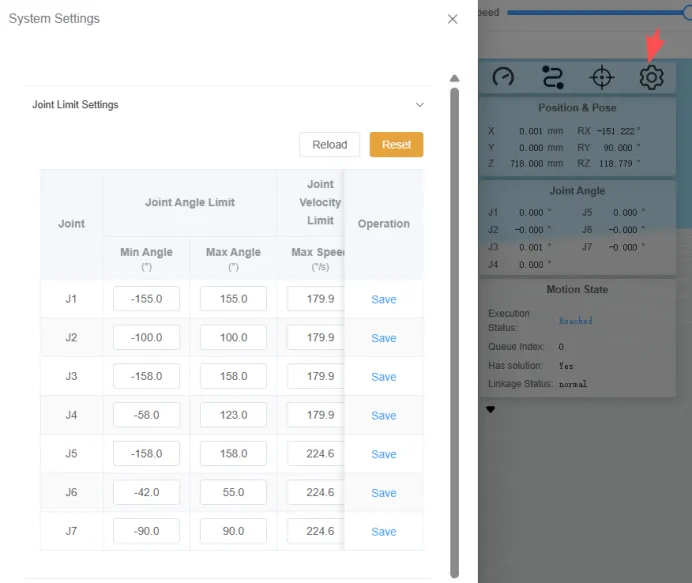The width and height of the screenshot is (692, 583).
Task: Edit the J4 Max Angle field
Action: (233, 415)
